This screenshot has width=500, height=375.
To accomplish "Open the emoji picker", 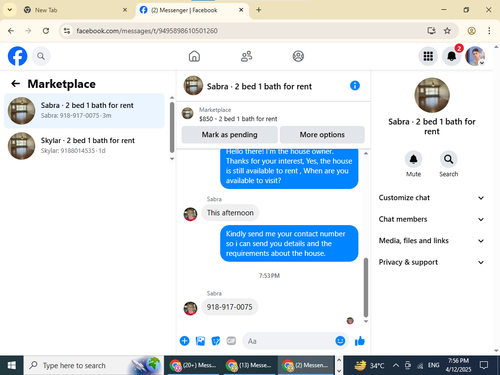I will point(340,341).
